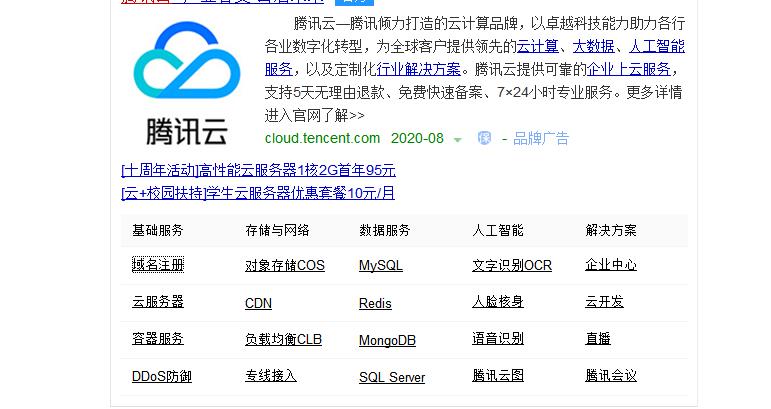Click the MySQL database link
This screenshot has width=771, height=409.
(x=381, y=266)
